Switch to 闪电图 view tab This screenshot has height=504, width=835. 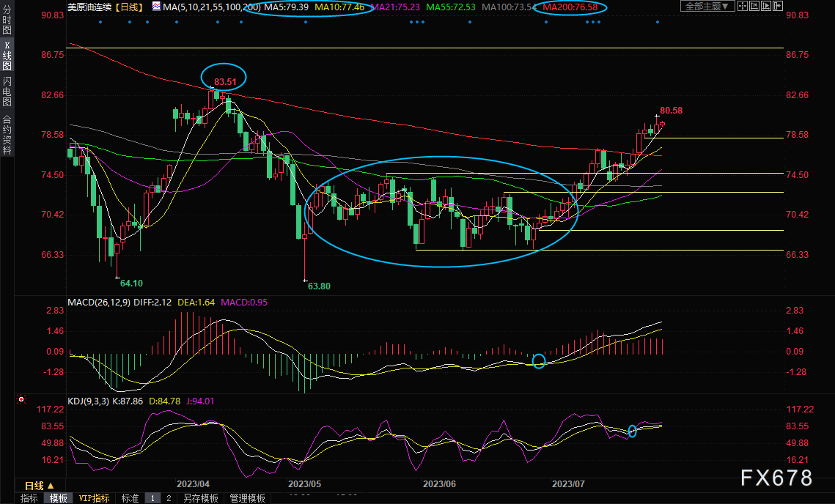[7, 91]
